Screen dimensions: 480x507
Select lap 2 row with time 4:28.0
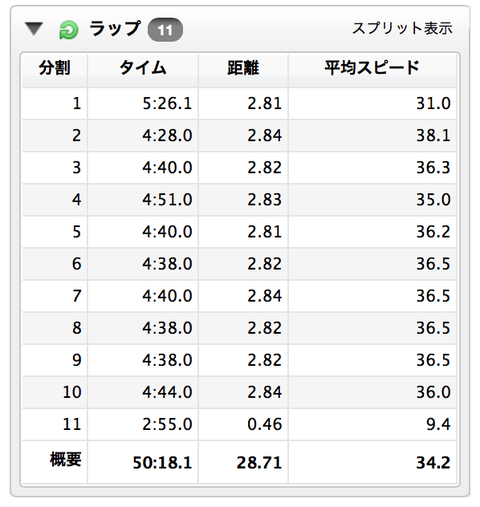239,136
